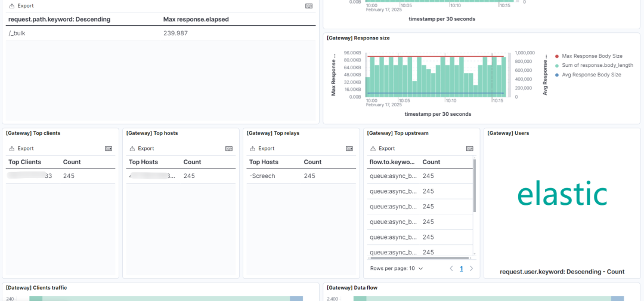
Task: Click the red Max Response Body Size color dot
Action: (557, 56)
